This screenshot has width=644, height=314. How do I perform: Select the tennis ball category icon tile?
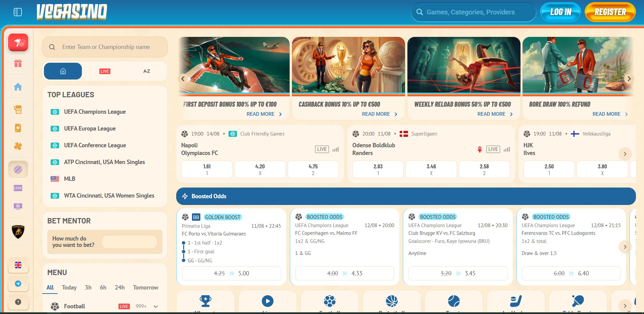pos(454,301)
